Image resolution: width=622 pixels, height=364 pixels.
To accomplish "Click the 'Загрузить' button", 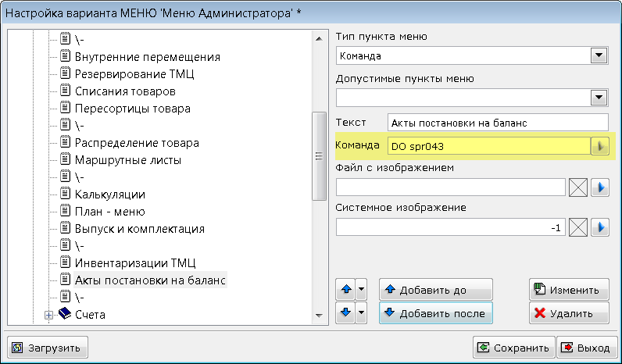I will (48, 348).
